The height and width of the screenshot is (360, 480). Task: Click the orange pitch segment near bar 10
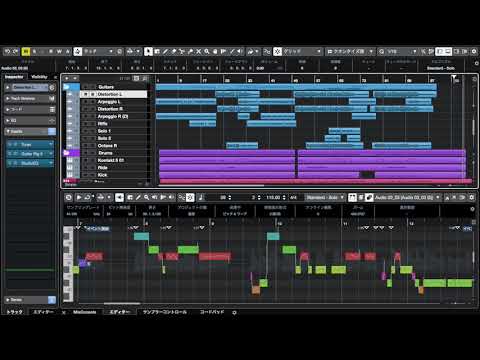pyautogui.click(x=256, y=290)
